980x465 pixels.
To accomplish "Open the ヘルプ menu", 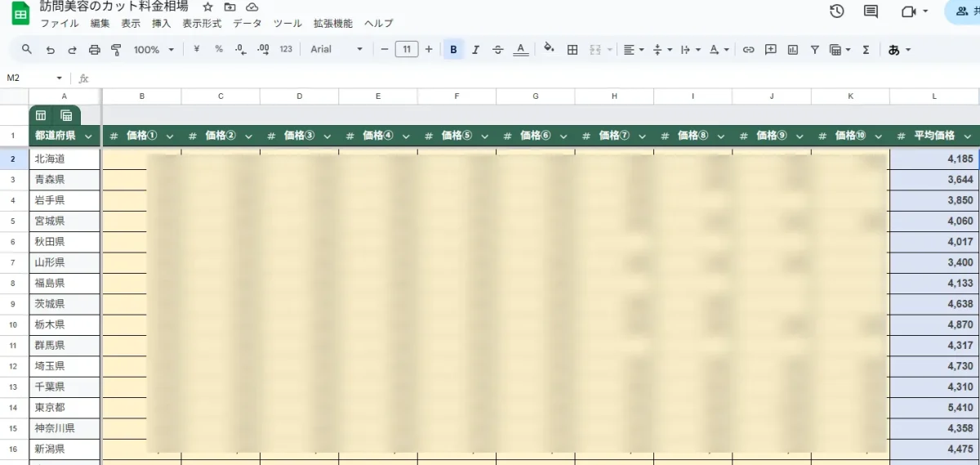I will coord(378,23).
